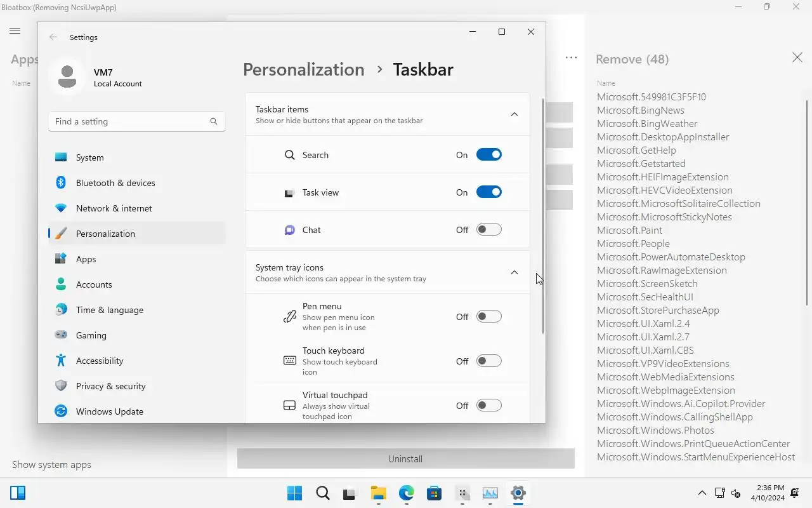Open Apps settings category

[x=137, y=259]
